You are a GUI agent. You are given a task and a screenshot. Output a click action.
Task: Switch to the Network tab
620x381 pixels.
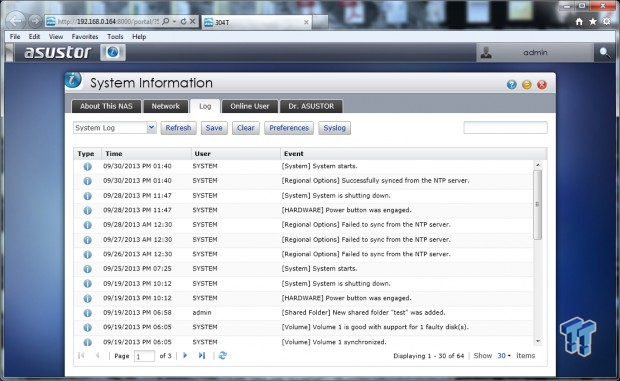click(x=165, y=106)
